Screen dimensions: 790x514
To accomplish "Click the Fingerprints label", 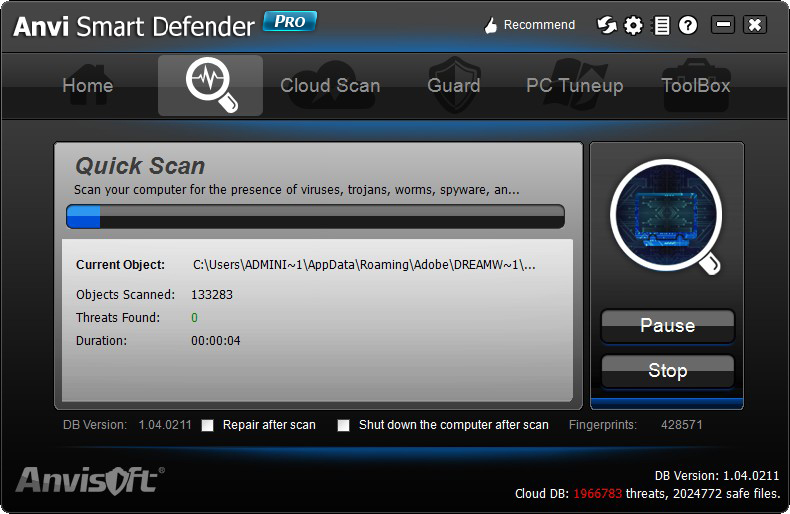I will pos(603,425).
